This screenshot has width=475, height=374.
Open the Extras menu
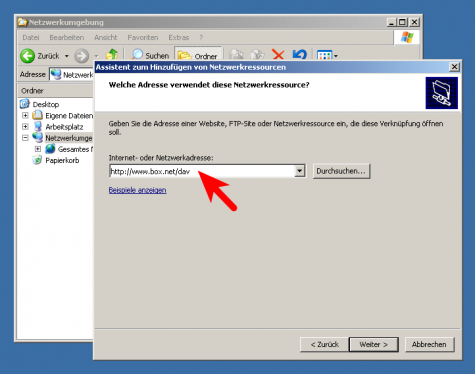point(179,37)
